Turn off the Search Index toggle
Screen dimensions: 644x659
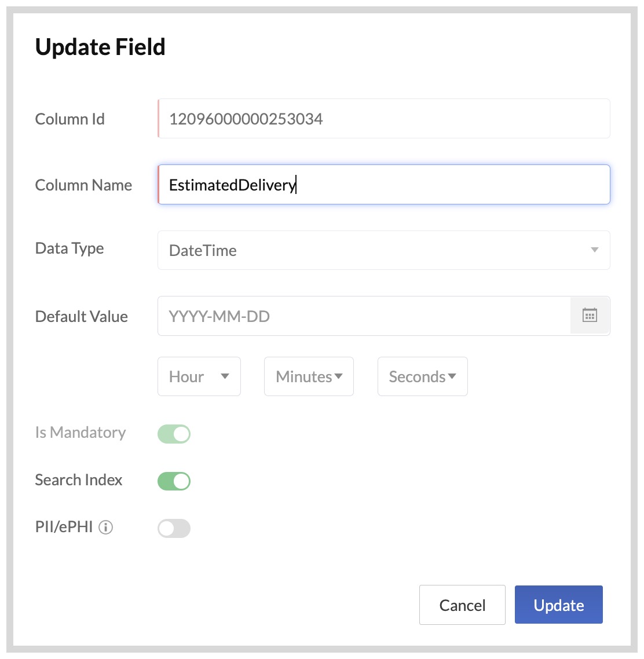coord(174,481)
